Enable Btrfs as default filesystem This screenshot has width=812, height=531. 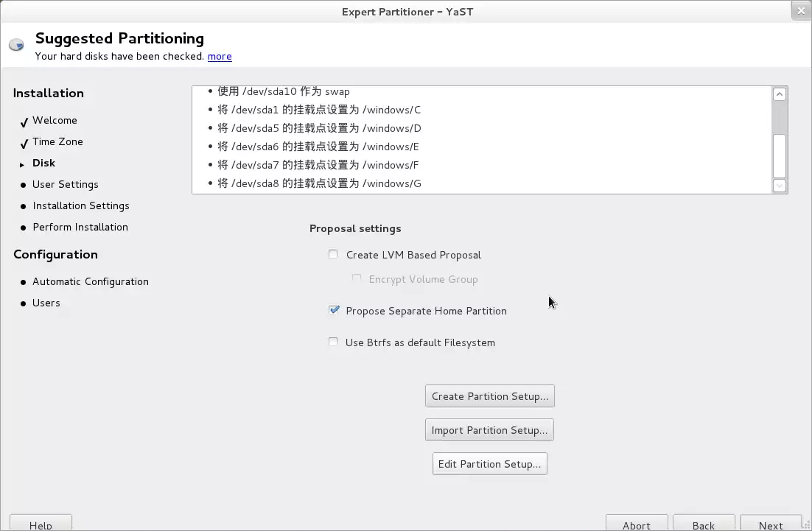tap(333, 342)
